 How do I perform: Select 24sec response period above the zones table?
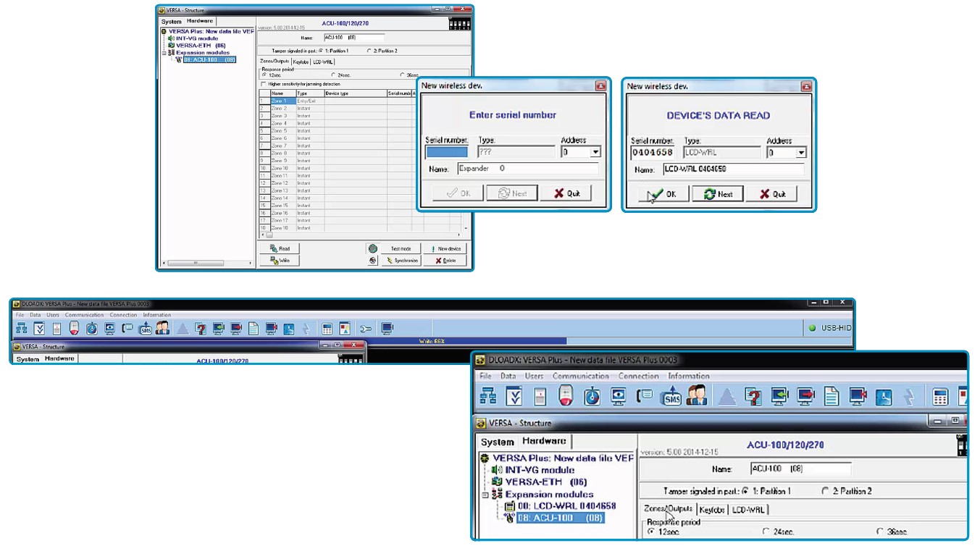pyautogui.click(x=333, y=75)
